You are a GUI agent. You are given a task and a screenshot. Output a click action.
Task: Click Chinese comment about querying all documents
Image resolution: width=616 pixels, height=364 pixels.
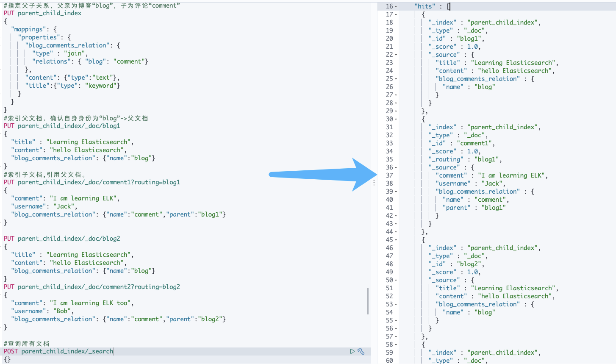pos(26,343)
